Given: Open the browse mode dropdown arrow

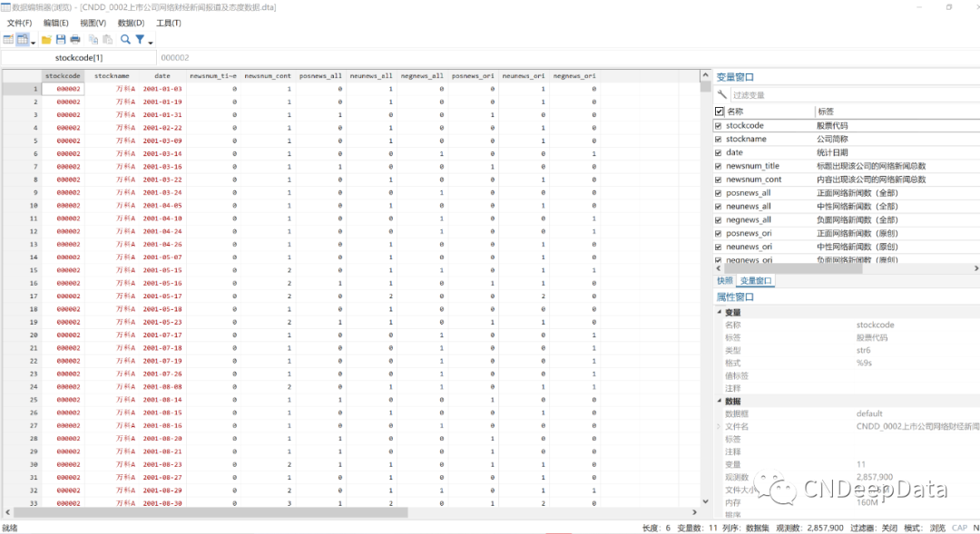Looking at the screenshot, I should (x=34, y=42).
